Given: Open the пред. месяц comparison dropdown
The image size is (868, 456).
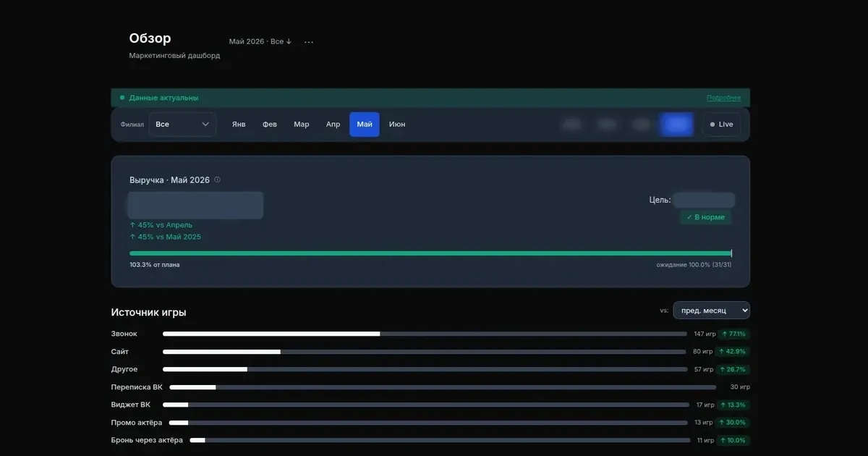Looking at the screenshot, I should (x=711, y=311).
